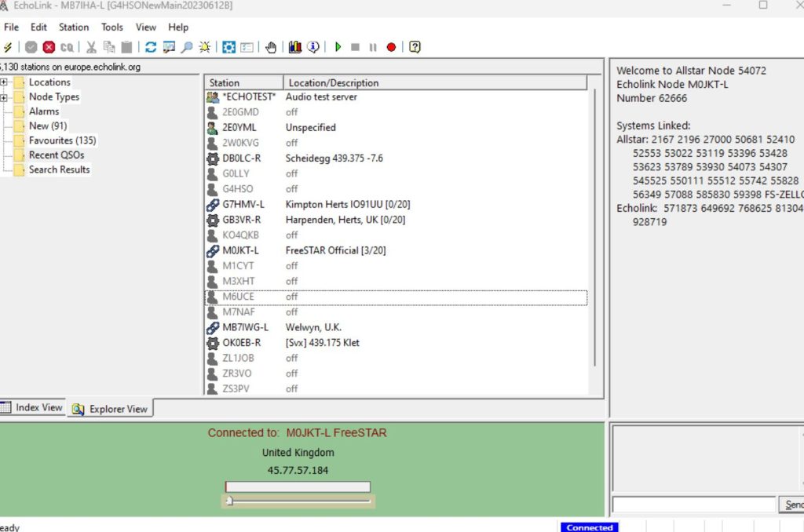Open the Station menu

coord(73,27)
